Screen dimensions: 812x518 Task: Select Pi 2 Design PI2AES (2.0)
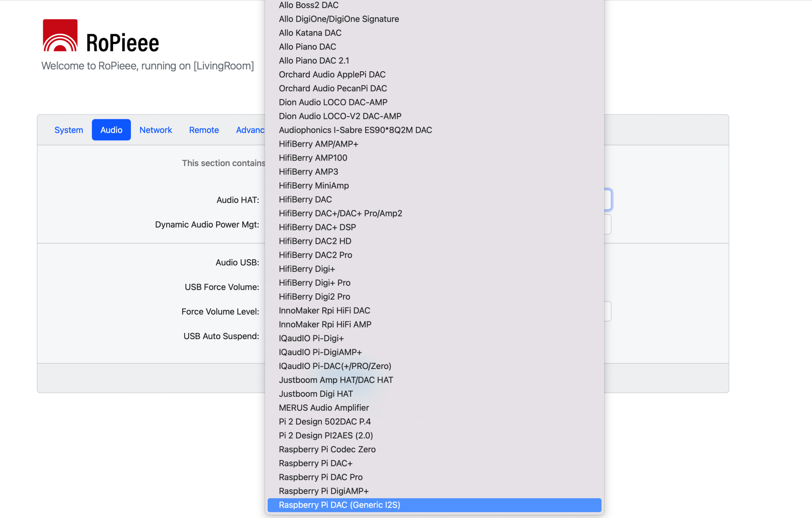pos(435,435)
